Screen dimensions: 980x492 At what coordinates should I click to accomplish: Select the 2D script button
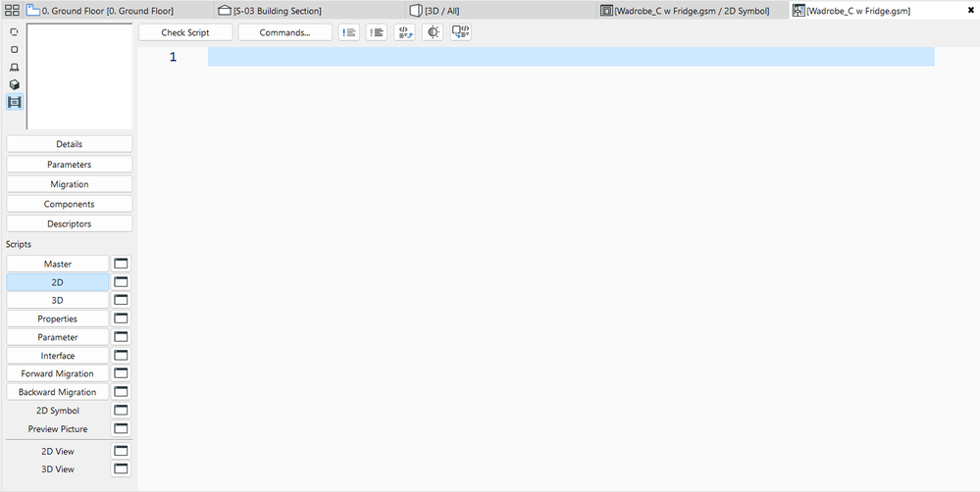58,282
